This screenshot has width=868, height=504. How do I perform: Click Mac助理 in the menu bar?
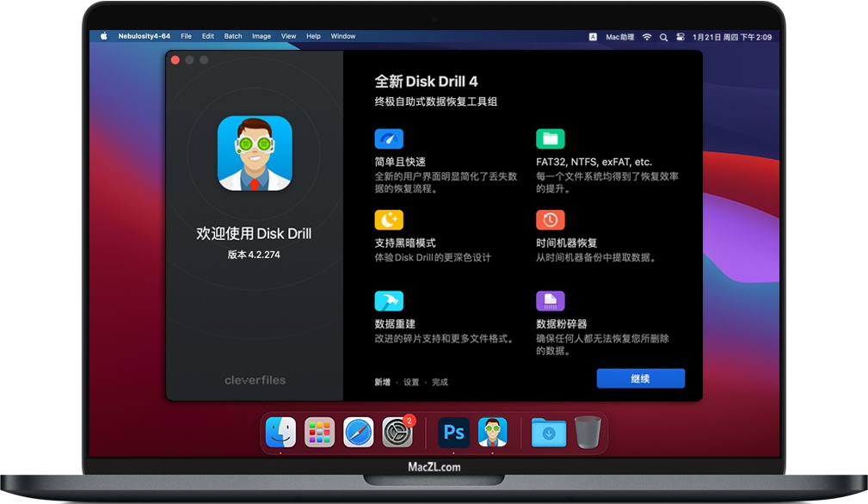click(x=620, y=37)
